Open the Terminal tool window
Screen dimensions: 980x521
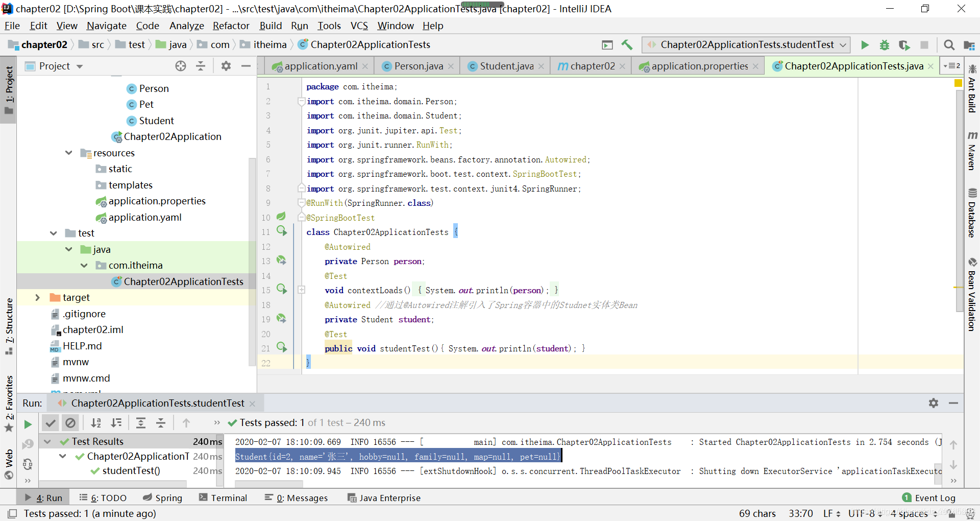(x=223, y=498)
